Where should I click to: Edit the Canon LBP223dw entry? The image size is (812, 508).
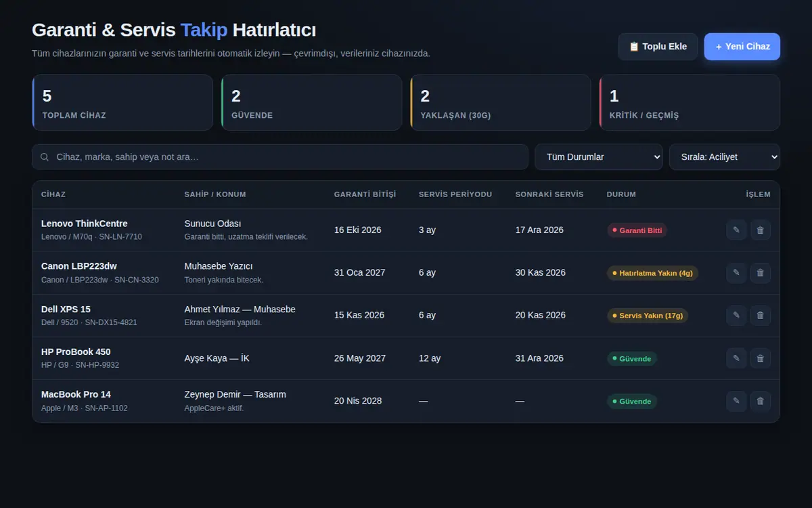pos(736,273)
